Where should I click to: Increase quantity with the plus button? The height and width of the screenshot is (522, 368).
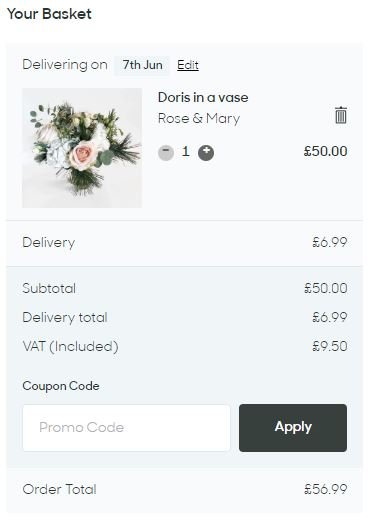coord(206,153)
